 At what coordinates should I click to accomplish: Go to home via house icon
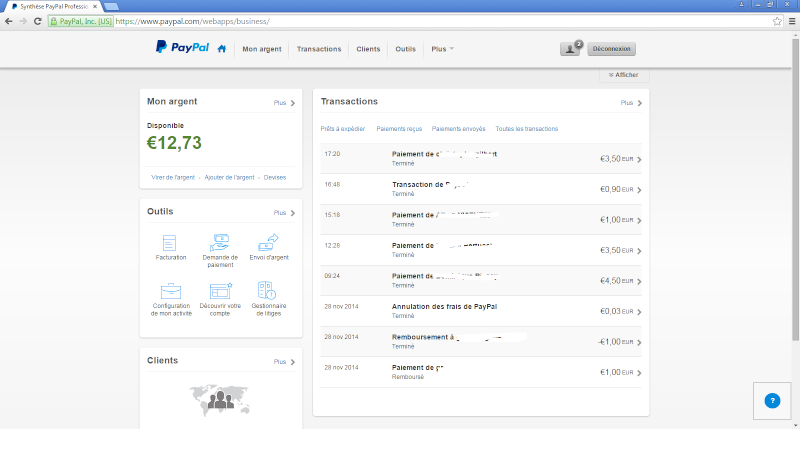click(221, 49)
